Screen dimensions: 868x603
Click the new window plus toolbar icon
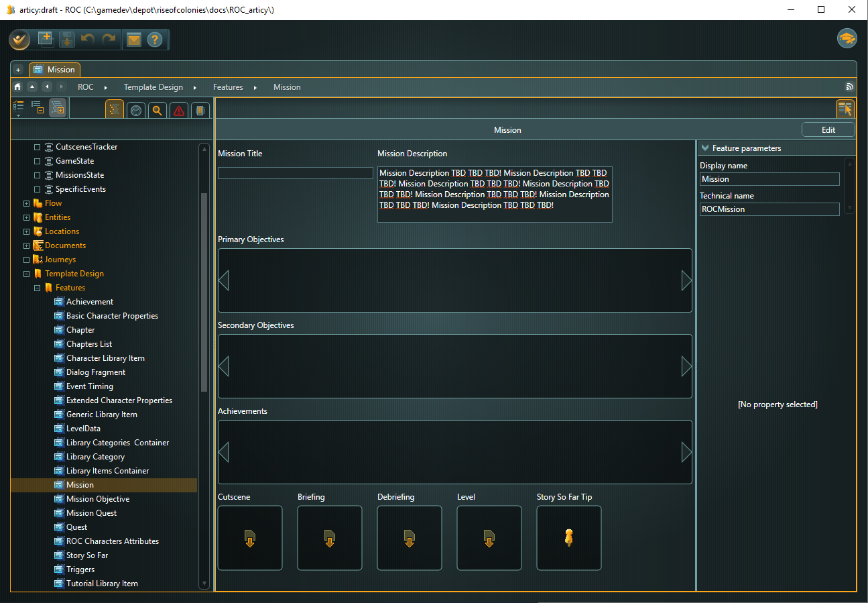click(x=46, y=40)
